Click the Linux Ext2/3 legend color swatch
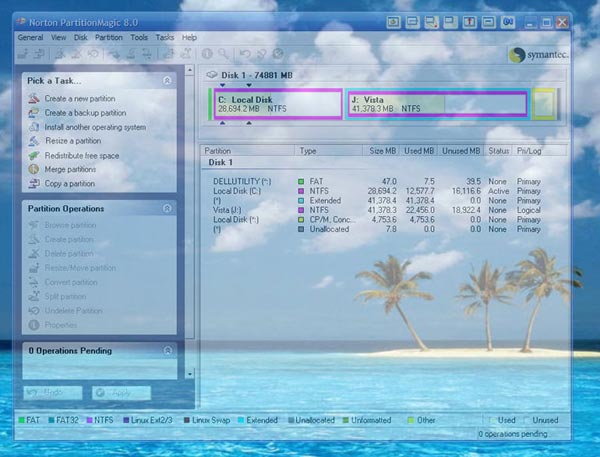This screenshot has width=600, height=457. click(x=126, y=420)
